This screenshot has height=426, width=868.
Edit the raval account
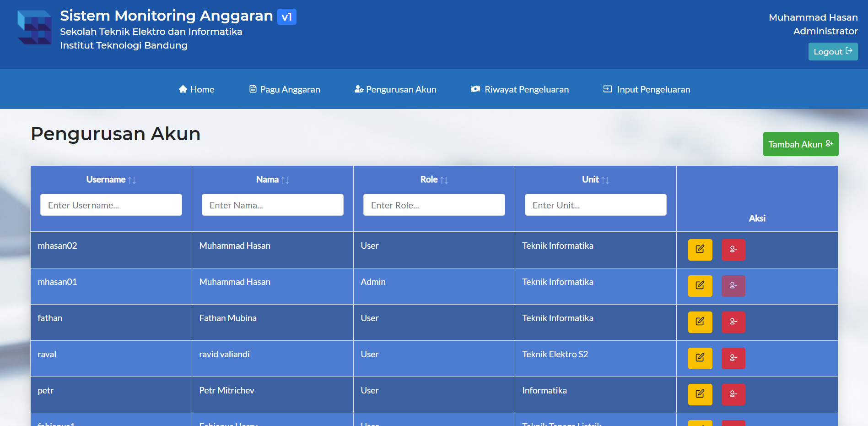point(700,358)
